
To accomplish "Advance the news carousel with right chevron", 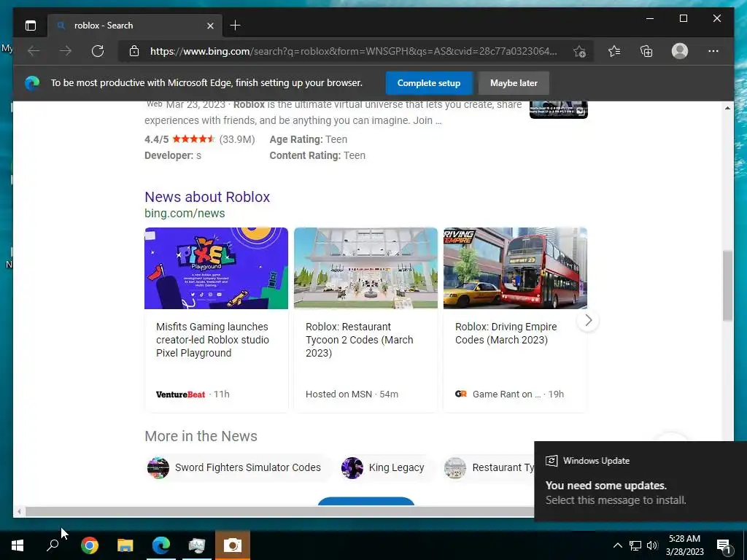I will coord(589,321).
